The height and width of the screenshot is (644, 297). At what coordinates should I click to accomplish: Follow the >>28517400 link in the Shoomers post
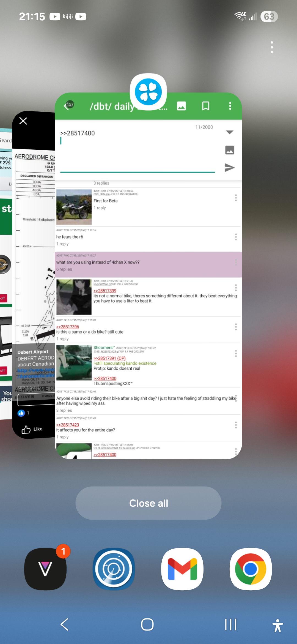click(x=105, y=378)
